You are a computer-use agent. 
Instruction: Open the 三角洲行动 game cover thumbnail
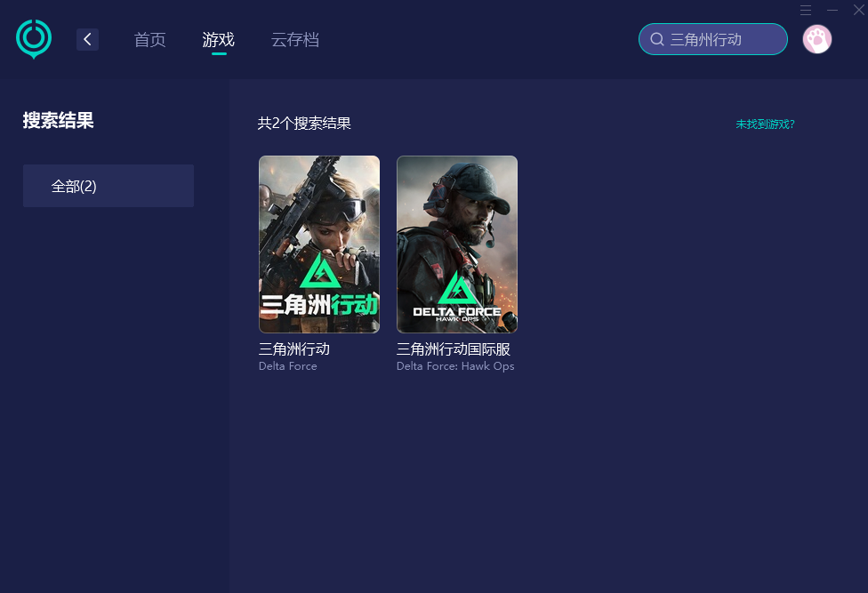click(319, 244)
